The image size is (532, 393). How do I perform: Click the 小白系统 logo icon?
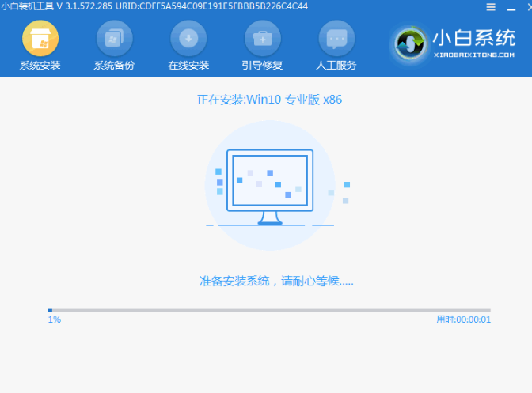410,44
